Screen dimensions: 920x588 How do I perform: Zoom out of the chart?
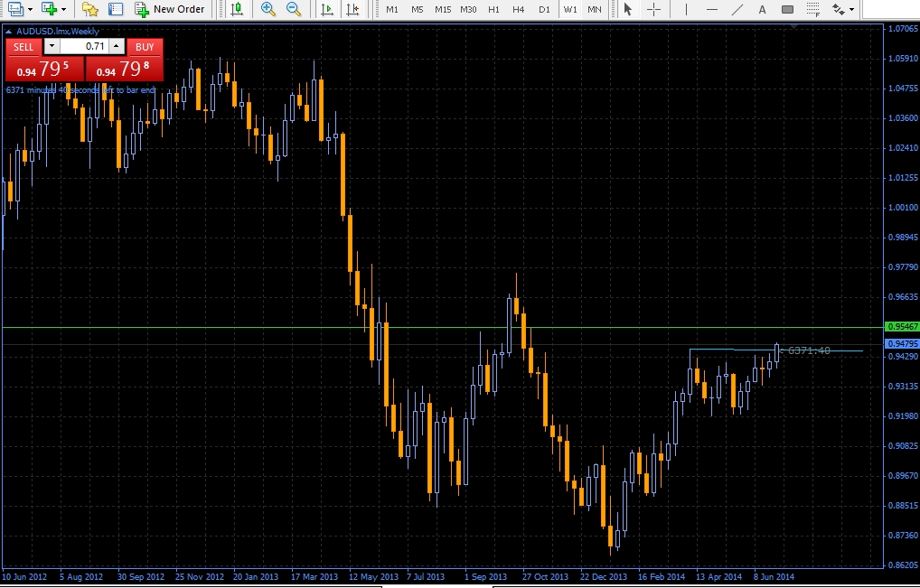294,9
